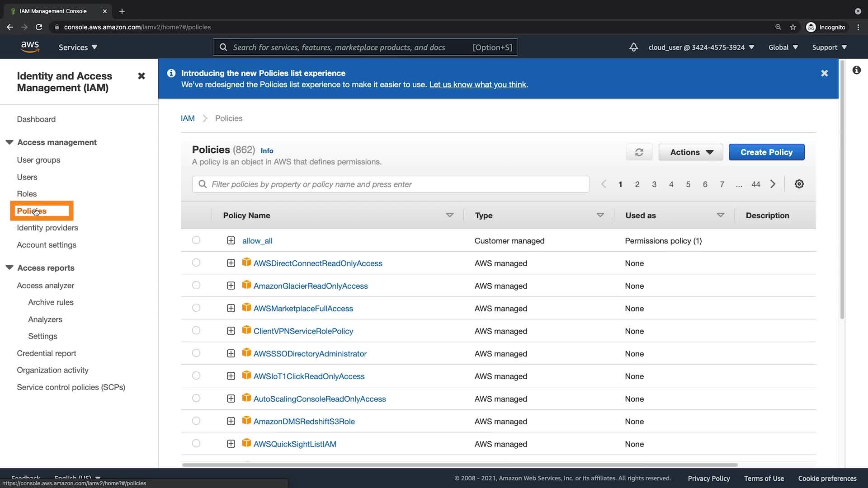Click the Create Policy button

[x=766, y=152]
